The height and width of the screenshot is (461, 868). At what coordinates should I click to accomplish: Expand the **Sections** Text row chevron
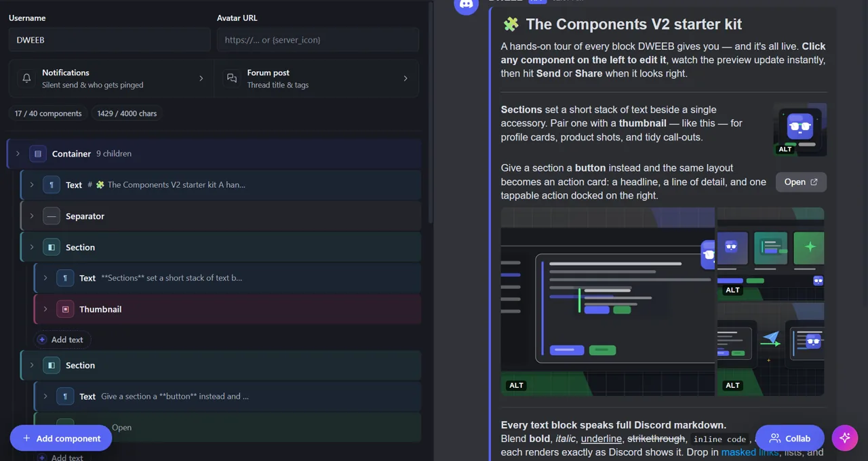pos(45,278)
